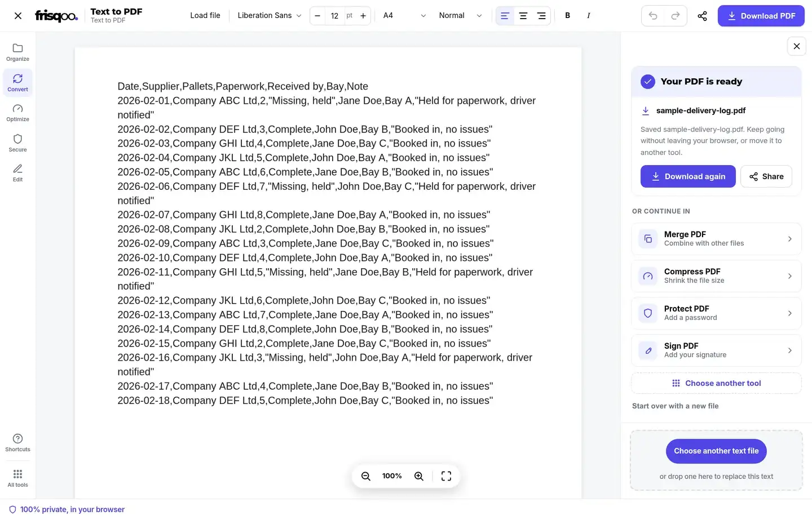Viewport: 812px width, 520px height.
Task: Close the Text to PDF editor
Action: coord(18,16)
